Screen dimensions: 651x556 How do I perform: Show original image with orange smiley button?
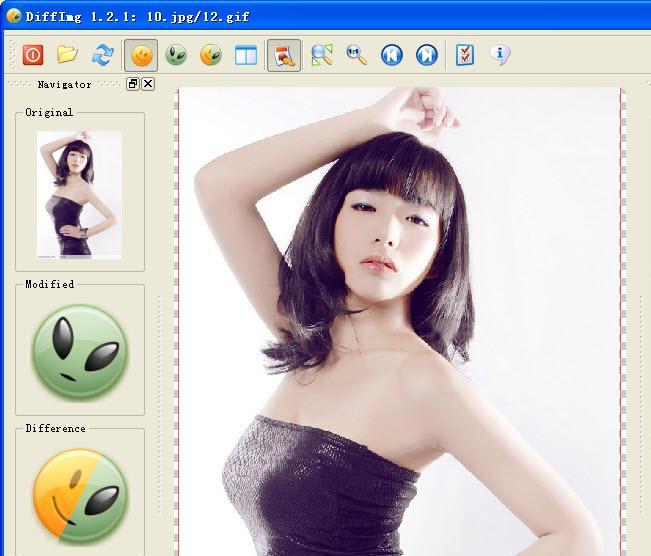(x=142, y=55)
